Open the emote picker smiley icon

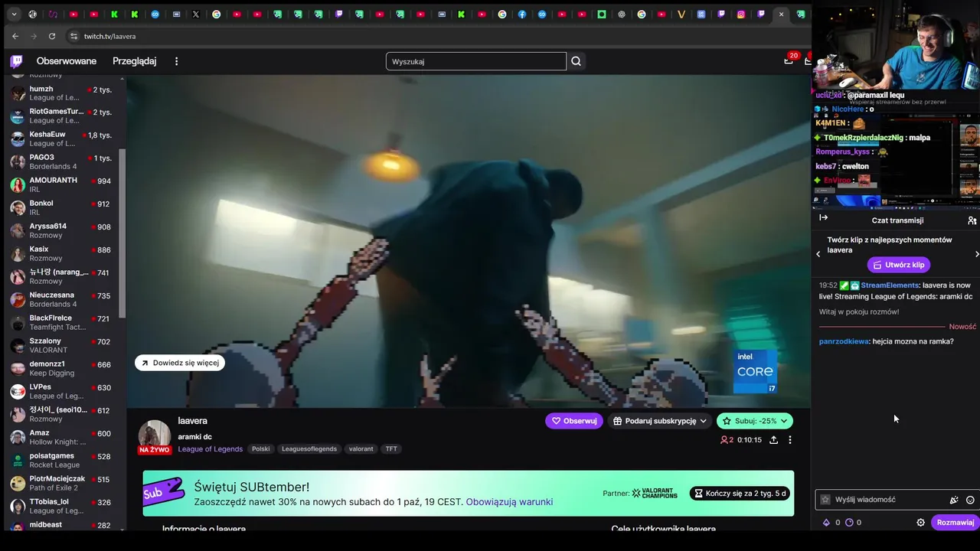970,500
